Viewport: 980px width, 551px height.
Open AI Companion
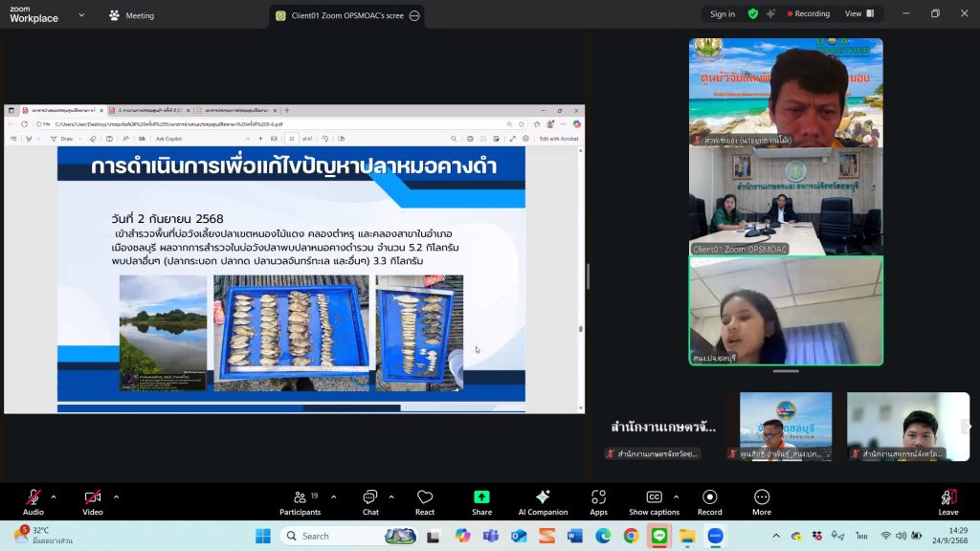pos(543,501)
